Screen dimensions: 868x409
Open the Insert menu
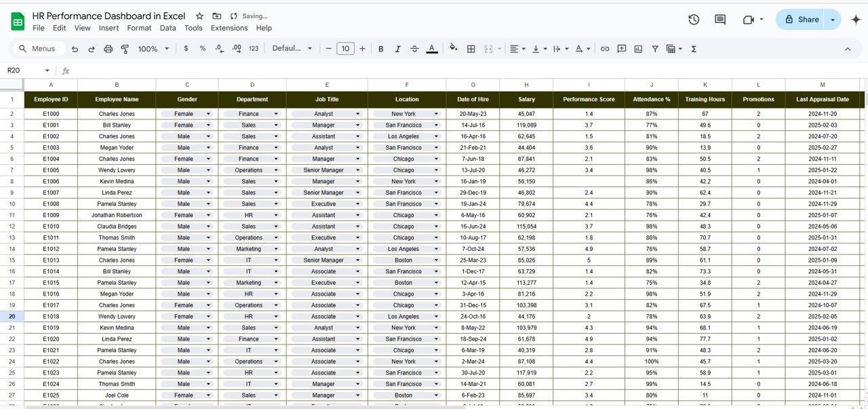point(108,28)
